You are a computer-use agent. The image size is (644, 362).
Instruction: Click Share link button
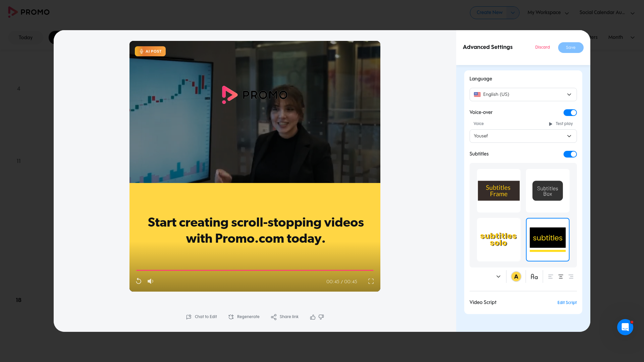284,317
